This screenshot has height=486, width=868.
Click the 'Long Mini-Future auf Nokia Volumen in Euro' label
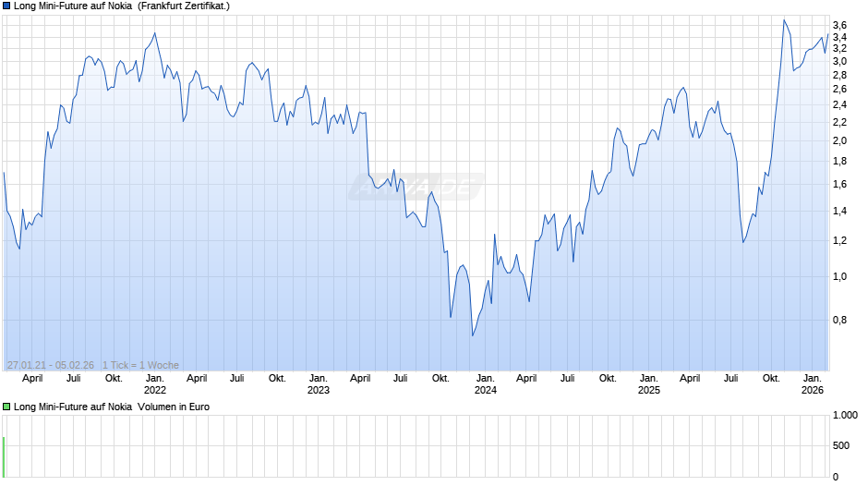point(111,407)
